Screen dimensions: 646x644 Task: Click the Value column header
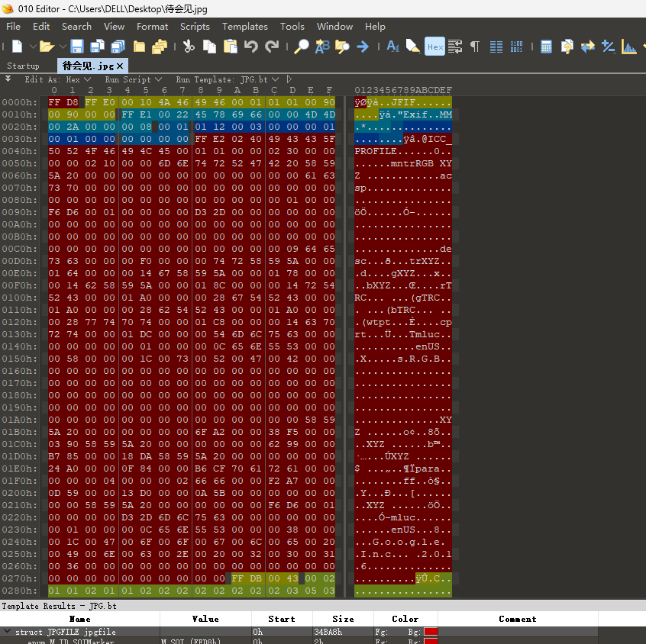click(x=205, y=619)
